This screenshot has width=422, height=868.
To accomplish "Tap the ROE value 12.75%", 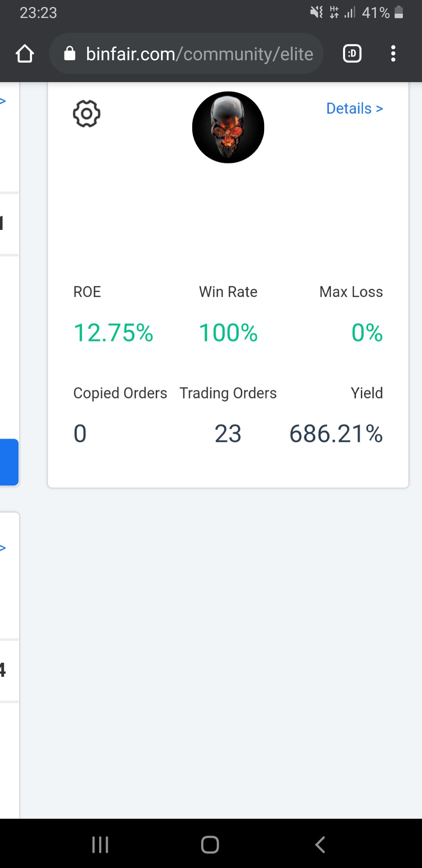I will 113,333.
